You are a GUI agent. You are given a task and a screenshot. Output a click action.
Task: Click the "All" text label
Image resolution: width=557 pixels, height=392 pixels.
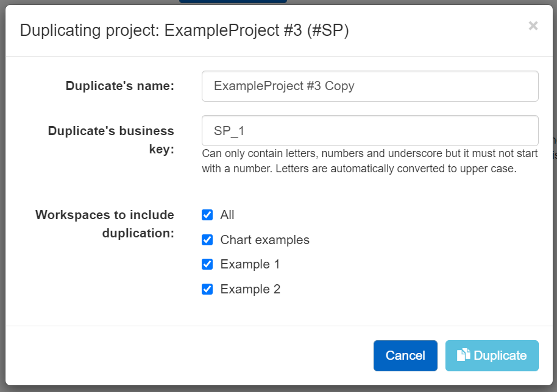(x=227, y=215)
